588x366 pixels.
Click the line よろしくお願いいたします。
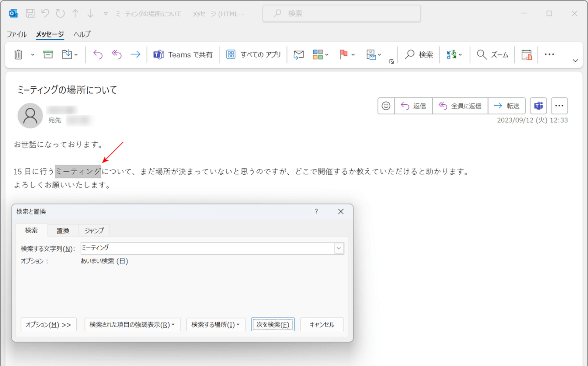pyautogui.click(x=62, y=185)
